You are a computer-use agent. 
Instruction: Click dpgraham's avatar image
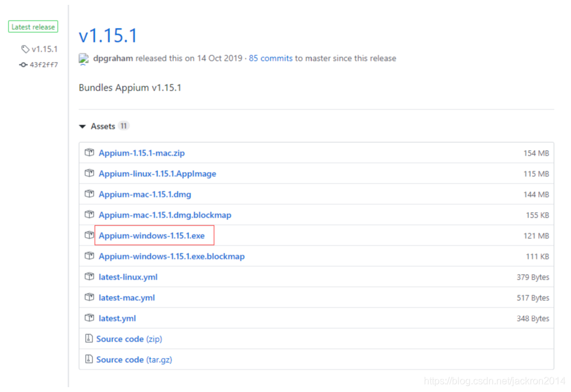[x=84, y=58]
